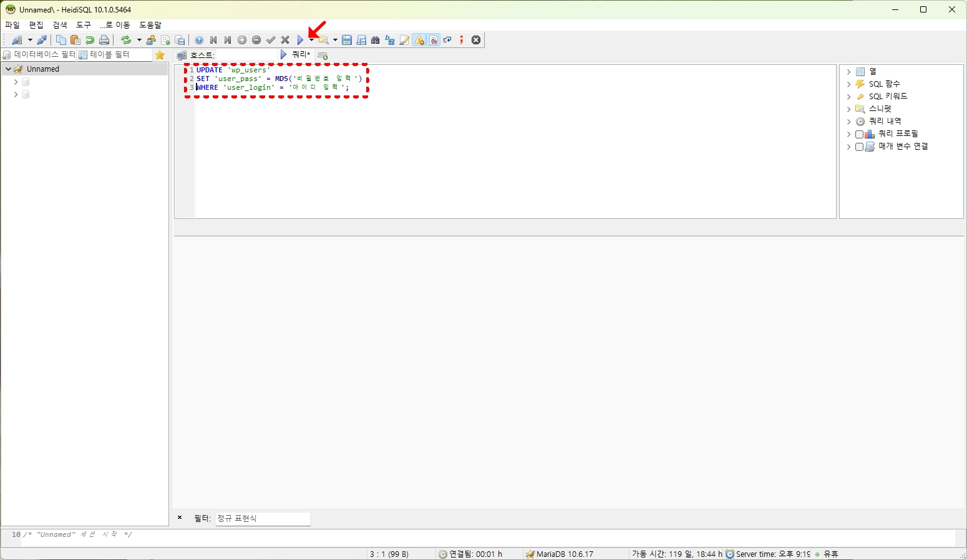The height and width of the screenshot is (560, 967).
Task: Open the Refresh dropdown arrow
Action: [139, 40]
